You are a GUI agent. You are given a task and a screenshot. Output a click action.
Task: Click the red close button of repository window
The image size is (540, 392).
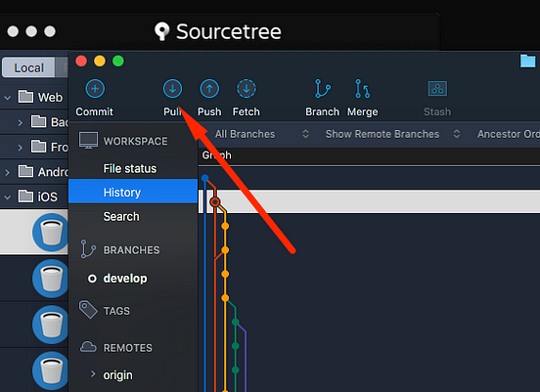[81, 61]
